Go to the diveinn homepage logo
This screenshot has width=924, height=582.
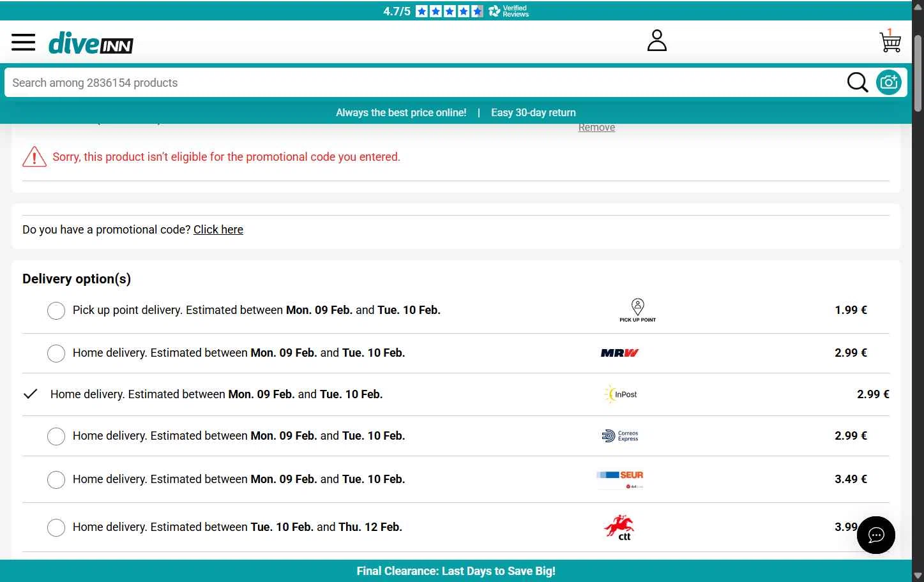pos(91,43)
